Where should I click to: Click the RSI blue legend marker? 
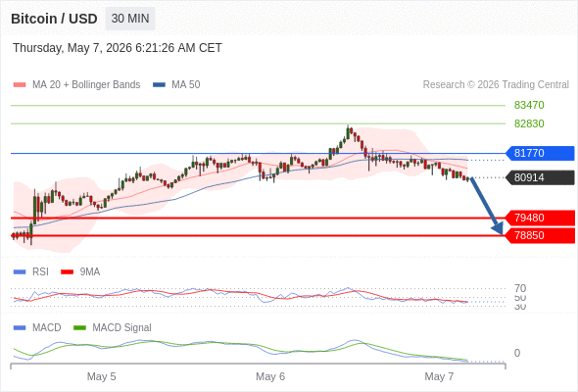coord(20,272)
